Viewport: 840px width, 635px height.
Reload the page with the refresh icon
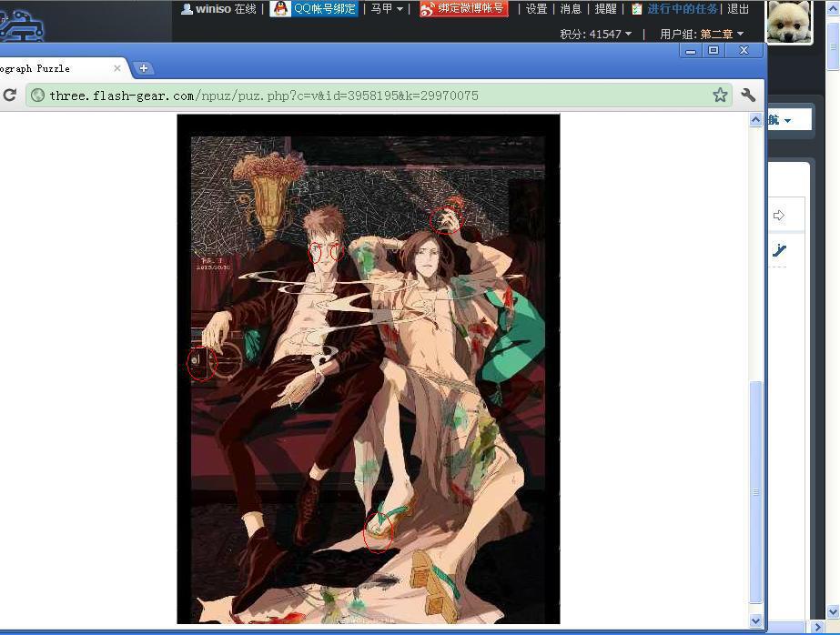[x=10, y=96]
